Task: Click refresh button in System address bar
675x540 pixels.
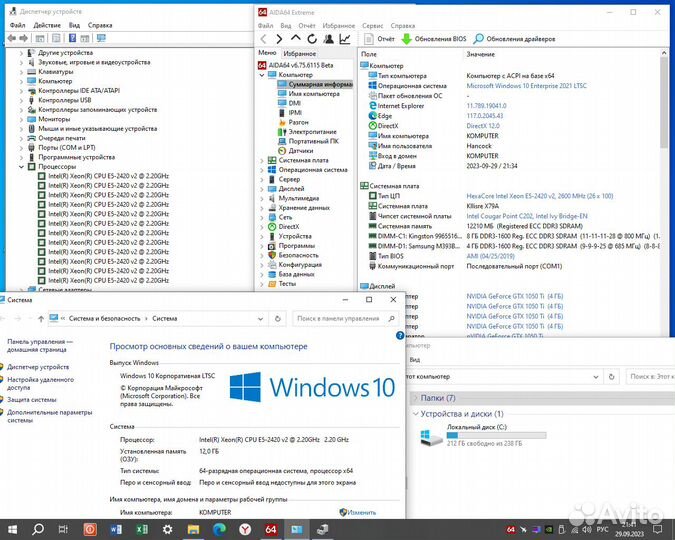Action: click(278, 319)
